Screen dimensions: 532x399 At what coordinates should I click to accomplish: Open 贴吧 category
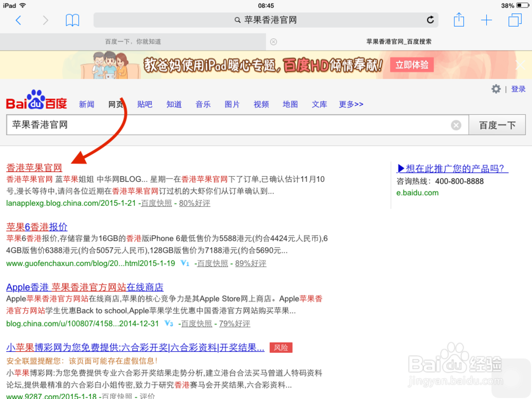(x=145, y=104)
